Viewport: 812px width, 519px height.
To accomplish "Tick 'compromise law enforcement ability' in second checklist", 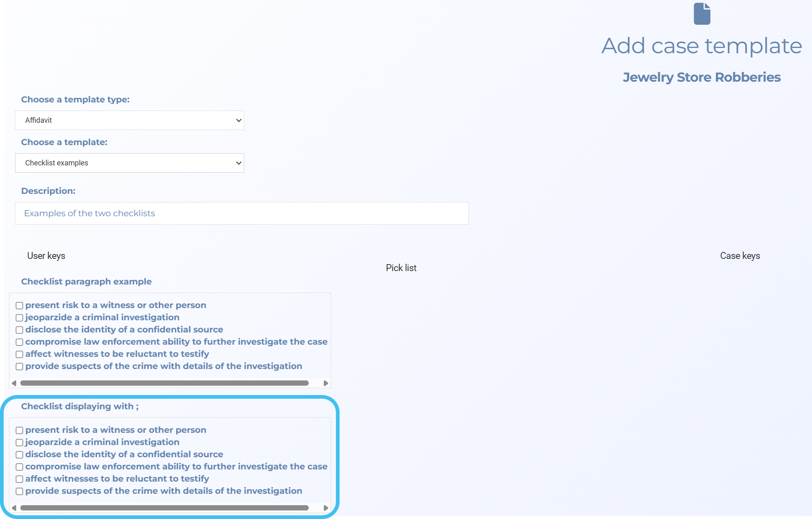I will [19, 467].
